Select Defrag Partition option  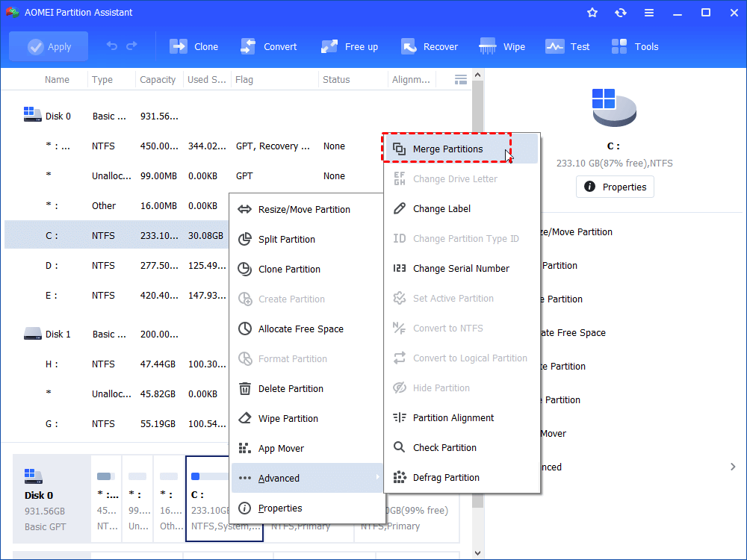(x=461, y=477)
